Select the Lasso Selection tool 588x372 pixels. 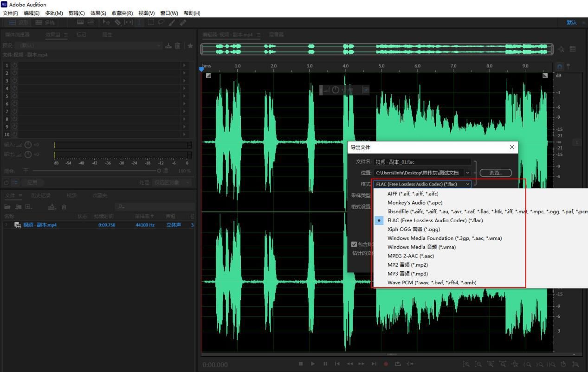point(162,22)
